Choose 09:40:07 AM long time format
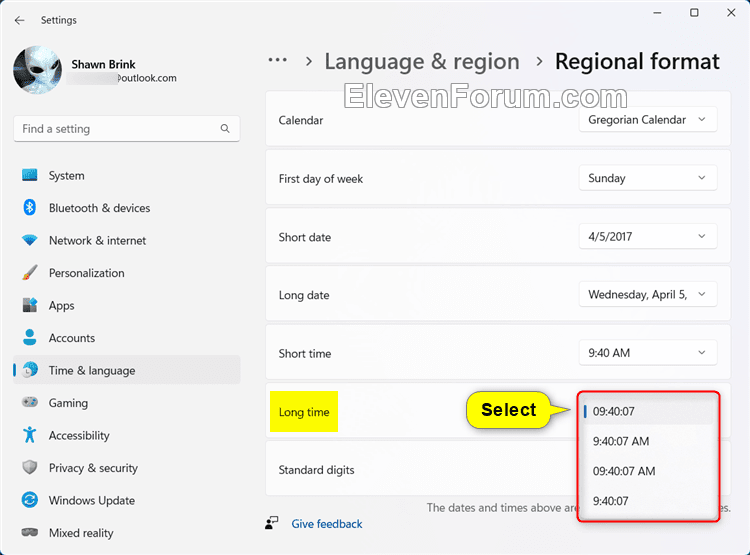Screen dimensions: 750x555 pyautogui.click(x=648, y=471)
